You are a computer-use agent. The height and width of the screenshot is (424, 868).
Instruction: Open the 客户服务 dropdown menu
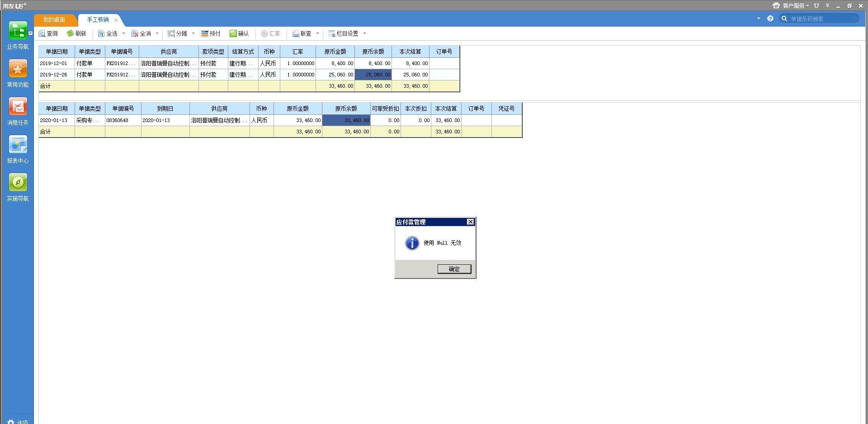click(808, 6)
